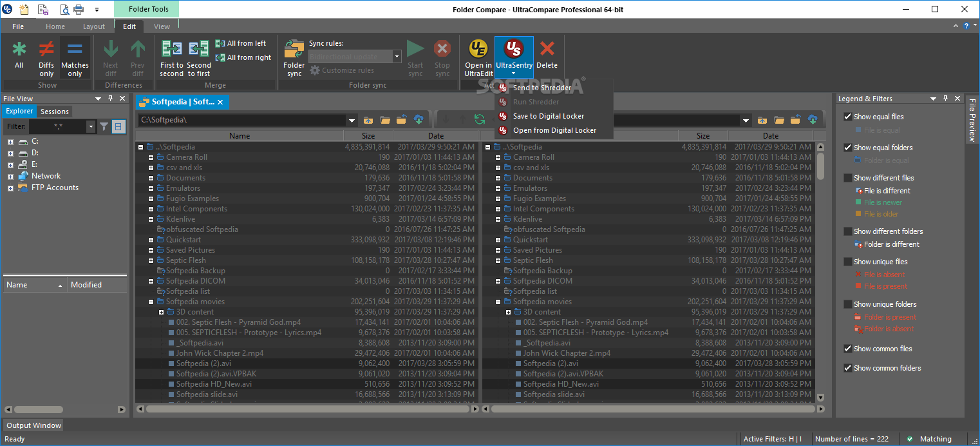This screenshot has height=446, width=980.
Task: Choose Open from Digital Locker
Action: tap(554, 130)
